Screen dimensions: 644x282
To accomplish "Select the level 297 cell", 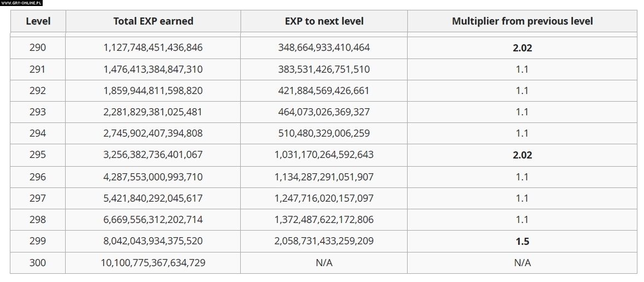I will click(38, 198).
